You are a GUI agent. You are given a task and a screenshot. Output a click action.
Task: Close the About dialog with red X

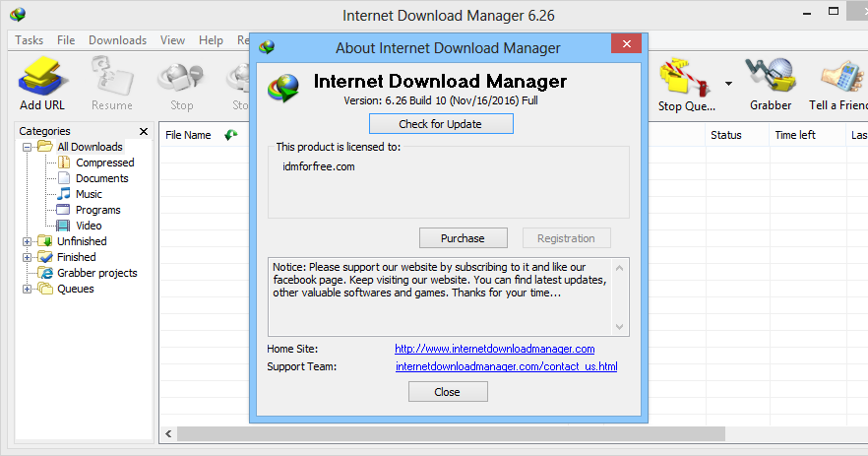click(x=627, y=43)
